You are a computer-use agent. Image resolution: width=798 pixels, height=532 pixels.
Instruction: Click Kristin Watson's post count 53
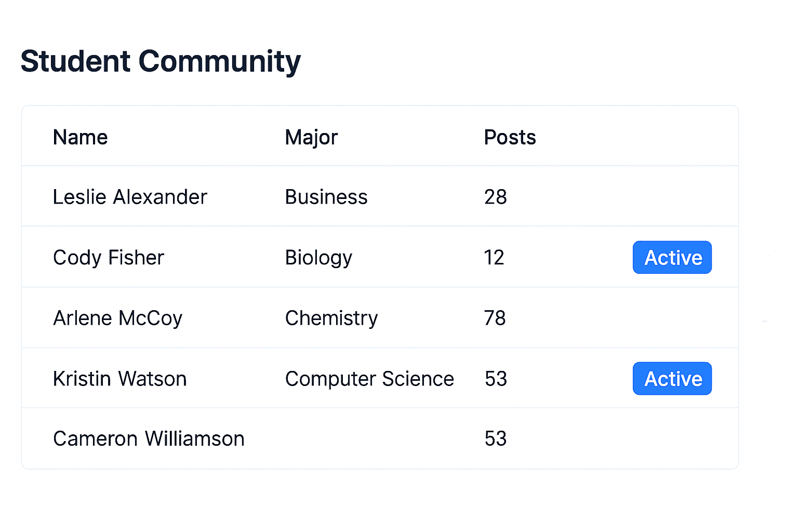[496, 379]
